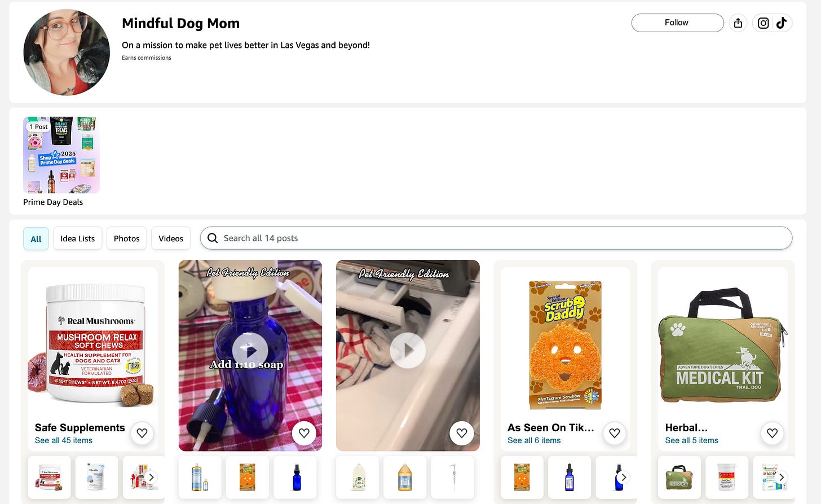Toggle heart on Herbal medical kit list
Viewport: 821px width, 504px height.
click(x=772, y=433)
